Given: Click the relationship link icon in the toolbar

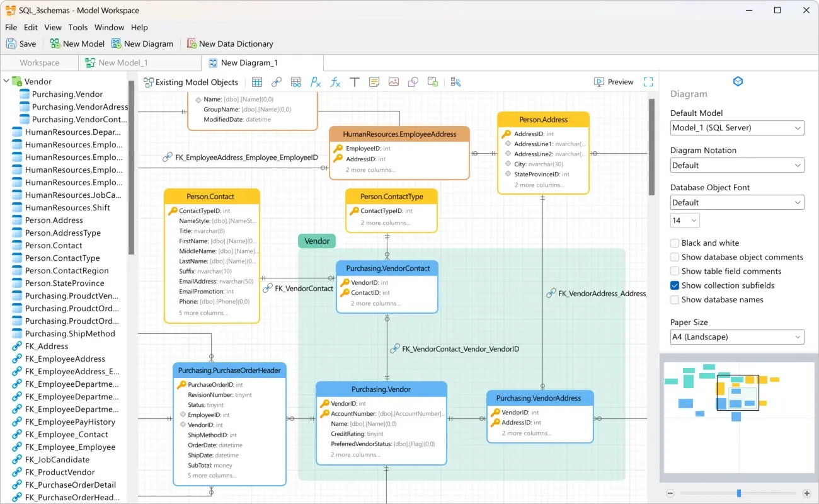Looking at the screenshot, I should (x=276, y=82).
